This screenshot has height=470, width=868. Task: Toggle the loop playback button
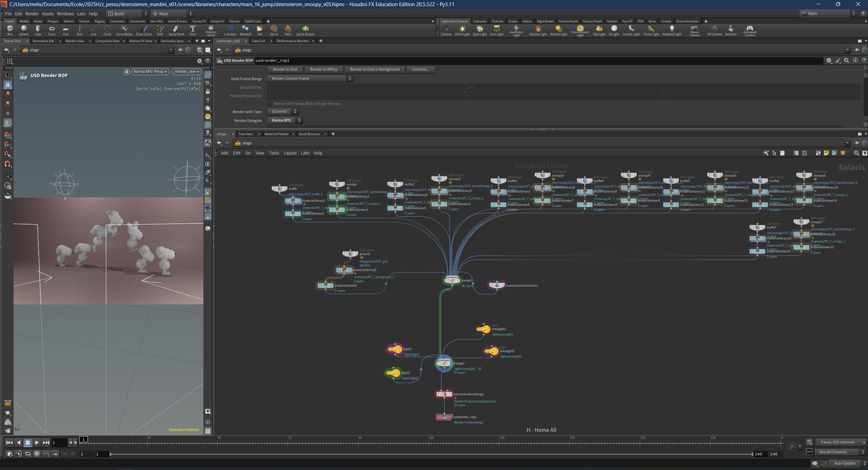point(28,454)
